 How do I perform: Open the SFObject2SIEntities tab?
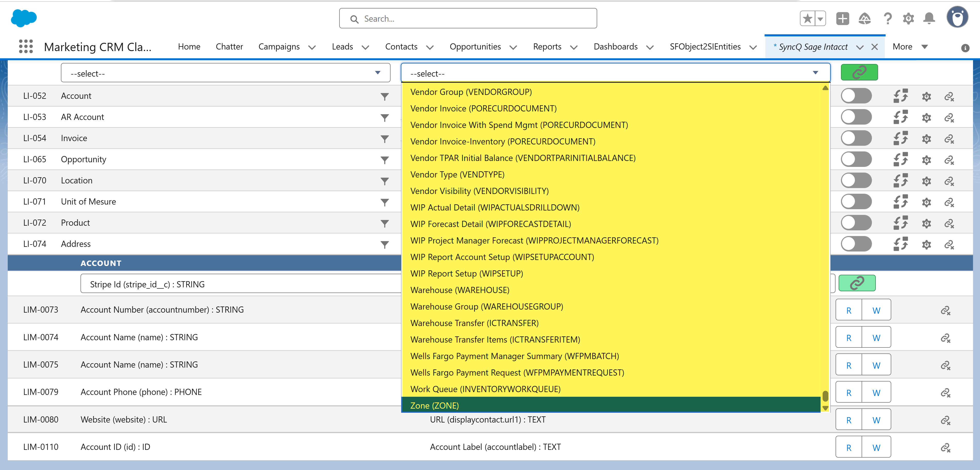(705, 47)
